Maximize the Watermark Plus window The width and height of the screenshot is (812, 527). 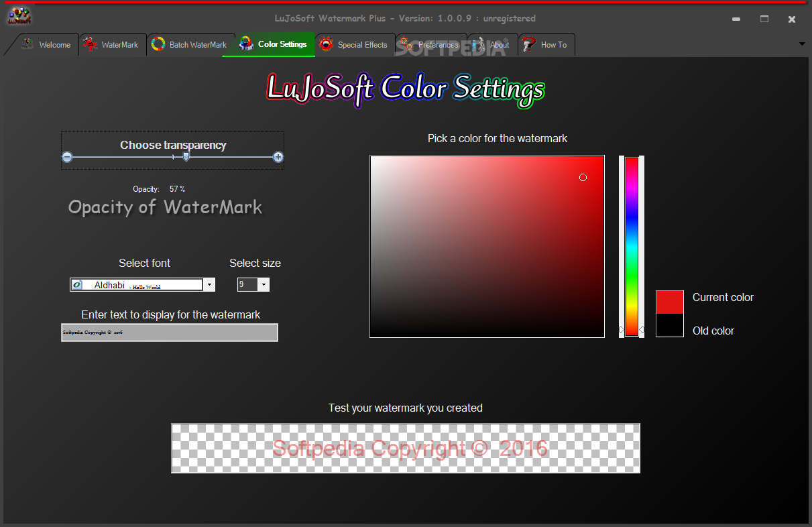(x=764, y=19)
